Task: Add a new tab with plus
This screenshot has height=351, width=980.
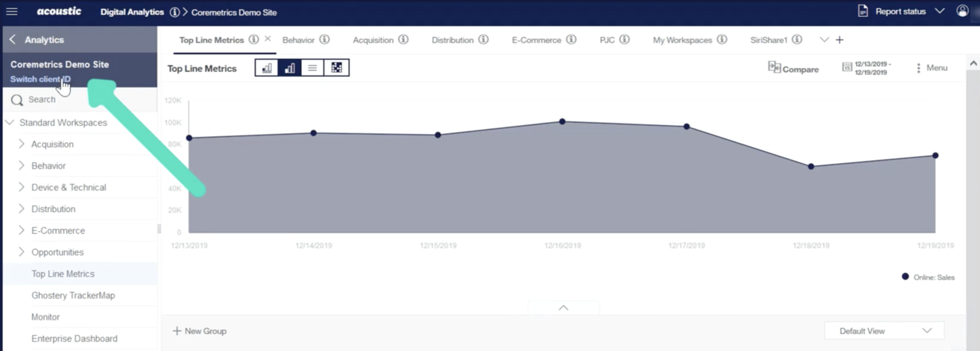Action: (840, 40)
